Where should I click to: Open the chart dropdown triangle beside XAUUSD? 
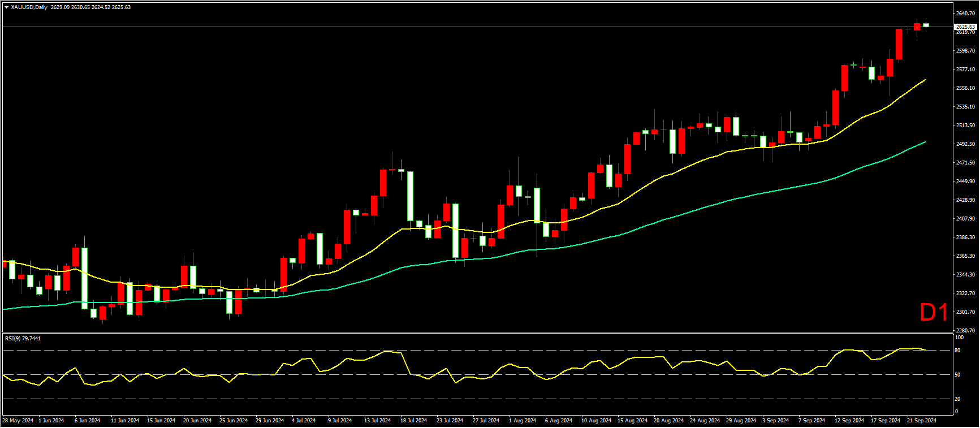pos(6,7)
